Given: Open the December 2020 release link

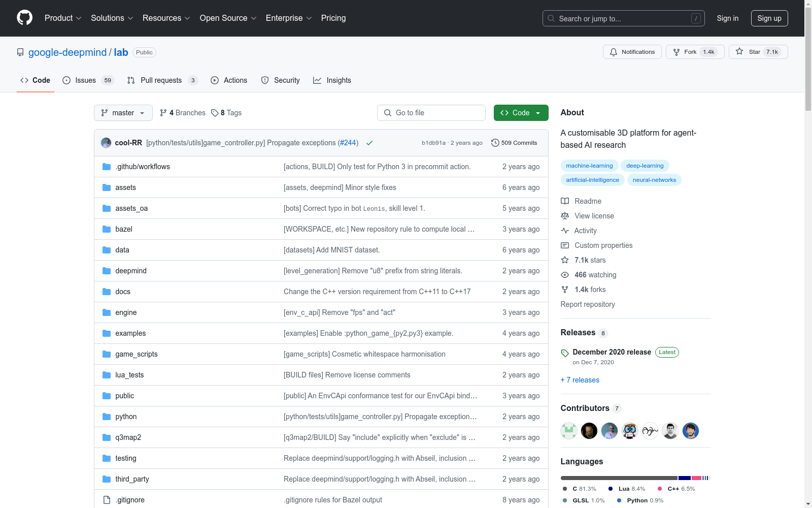Looking at the screenshot, I should pos(612,352).
